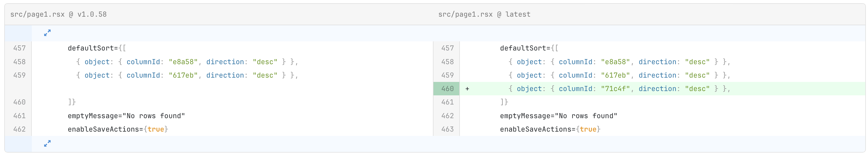Select line number 459 in left pane
Image resolution: width=868 pixels, height=159 pixels.
pos(19,75)
